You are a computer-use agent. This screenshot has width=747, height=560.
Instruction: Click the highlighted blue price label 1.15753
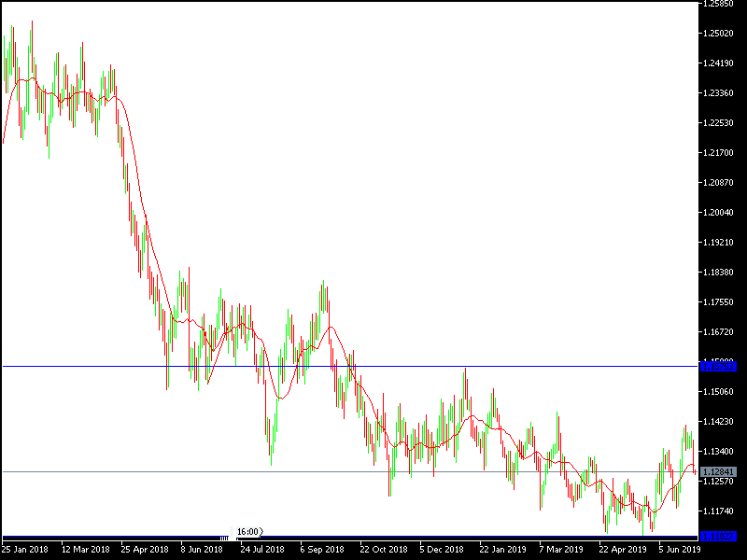tap(719, 366)
